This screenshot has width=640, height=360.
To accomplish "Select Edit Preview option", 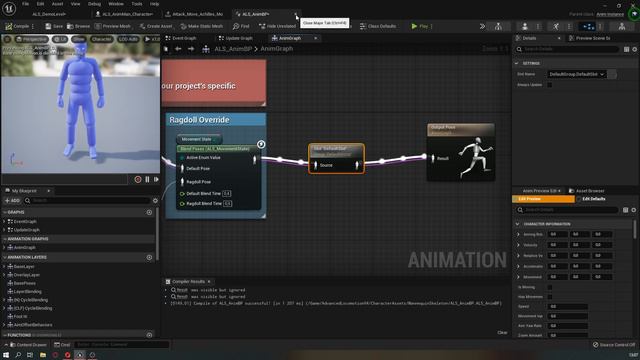I will pos(543,199).
